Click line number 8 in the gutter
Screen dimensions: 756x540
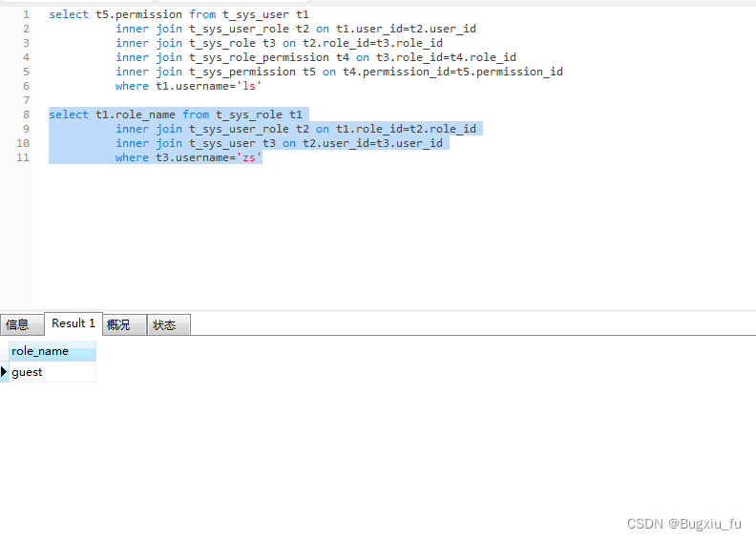(26, 114)
